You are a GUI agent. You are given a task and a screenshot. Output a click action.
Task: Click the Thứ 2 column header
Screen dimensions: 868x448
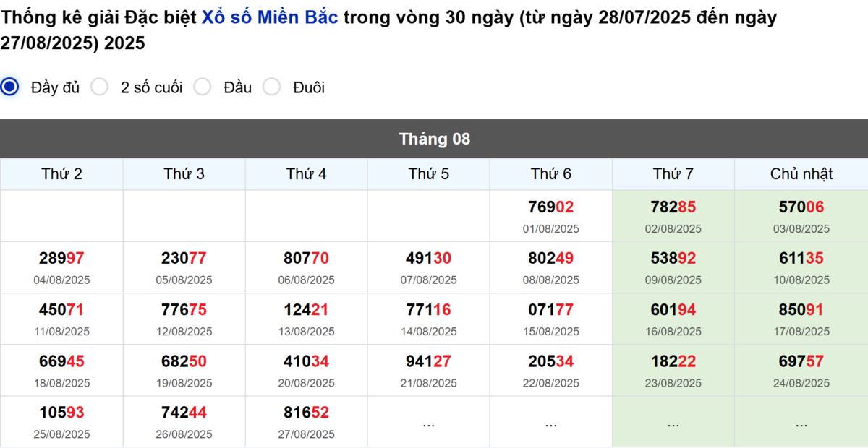point(61,174)
